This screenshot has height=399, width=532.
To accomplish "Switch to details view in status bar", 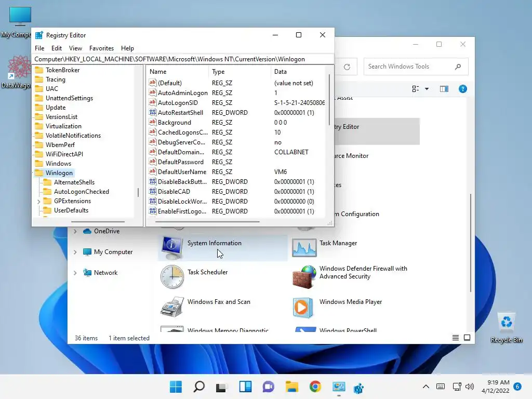I will [455, 338].
